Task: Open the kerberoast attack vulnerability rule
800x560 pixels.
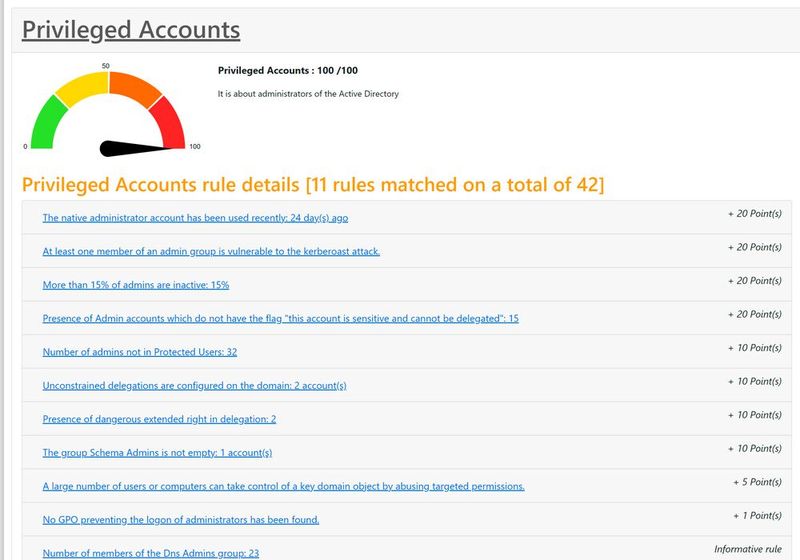Action: point(211,251)
